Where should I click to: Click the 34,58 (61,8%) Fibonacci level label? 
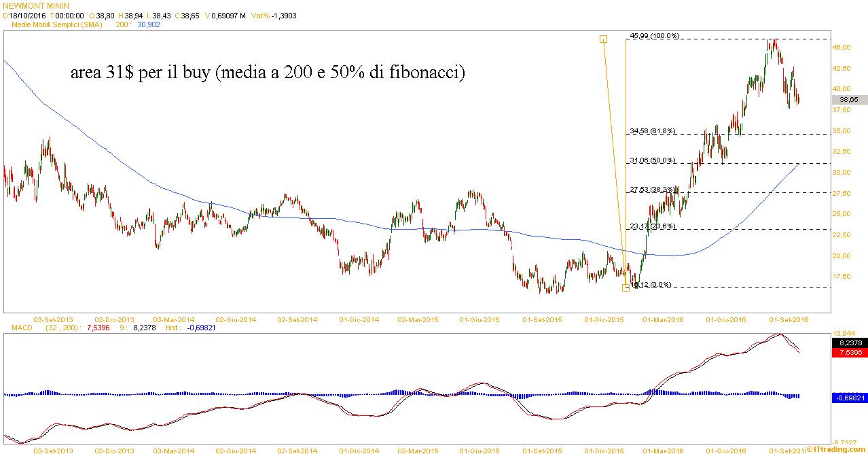tap(652, 131)
